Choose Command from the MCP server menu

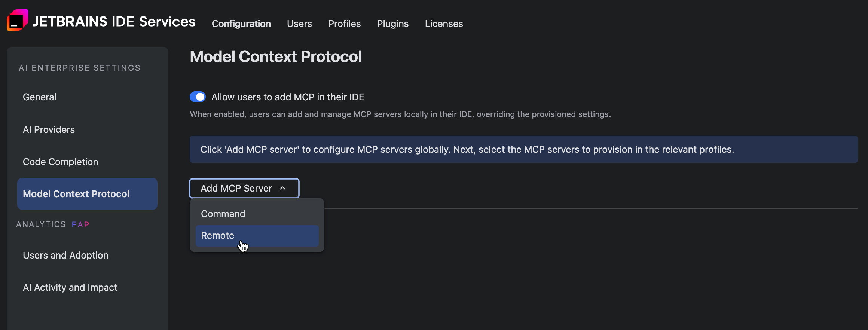pyautogui.click(x=257, y=214)
